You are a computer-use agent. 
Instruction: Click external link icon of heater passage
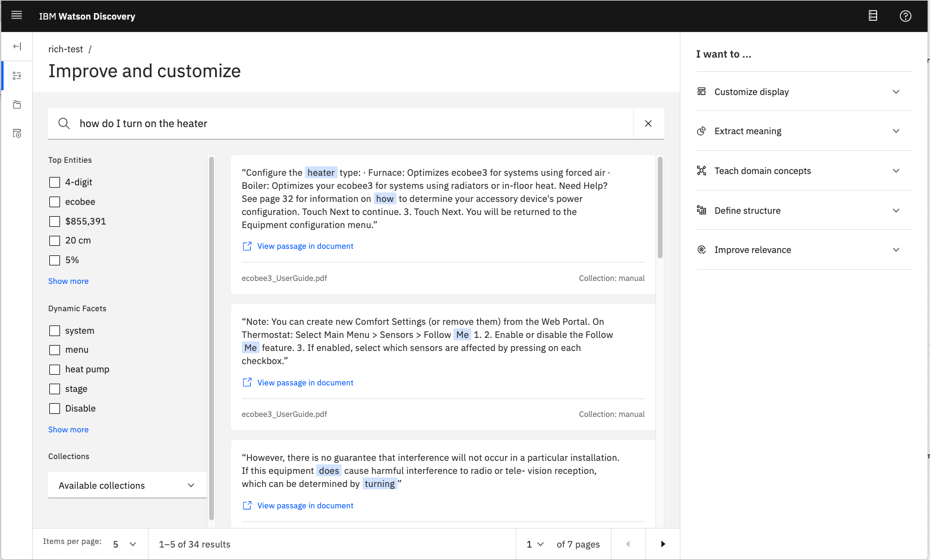247,246
